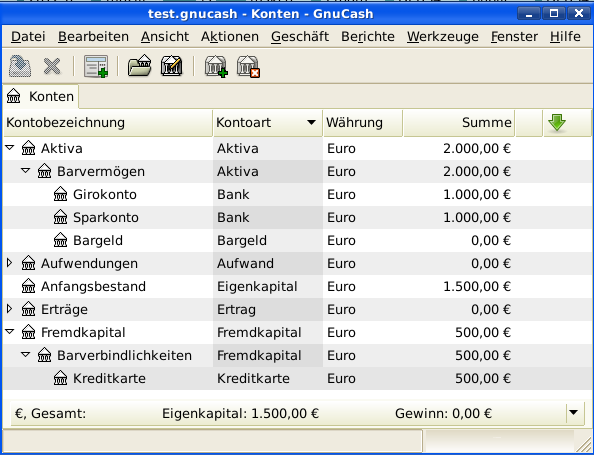594x455 pixels.
Task: Click the Close (X) toolbar icon
Action: [52, 66]
